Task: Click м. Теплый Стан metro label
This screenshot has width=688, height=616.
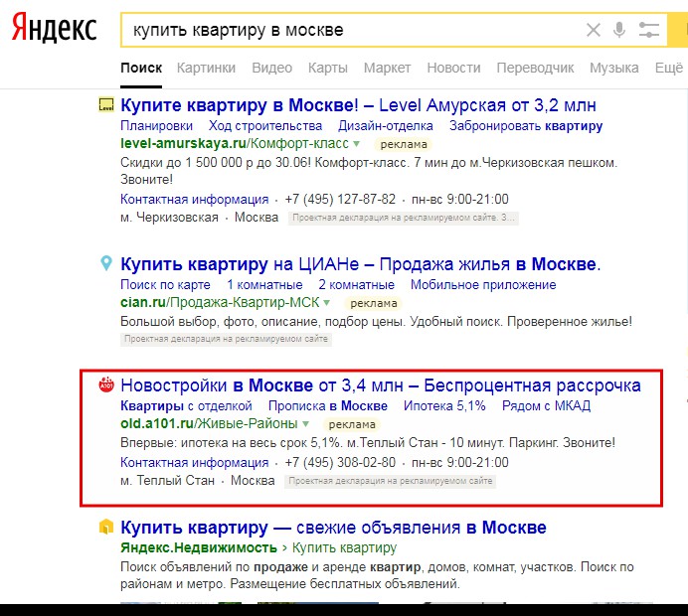Action: 168,481
